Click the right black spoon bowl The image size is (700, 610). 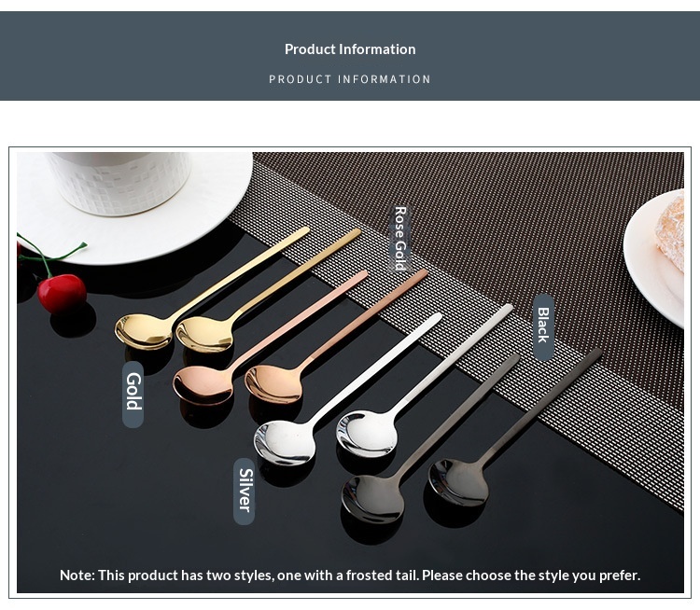click(x=458, y=482)
